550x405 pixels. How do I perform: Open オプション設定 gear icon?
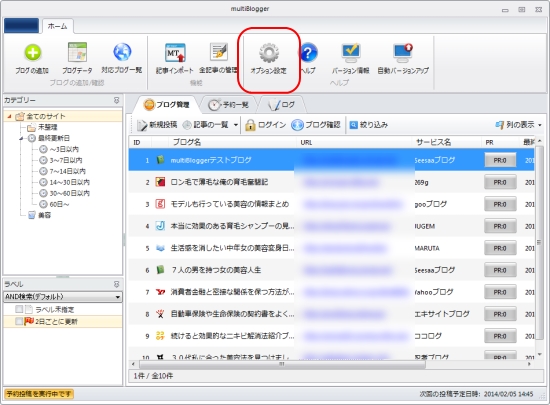tap(269, 53)
